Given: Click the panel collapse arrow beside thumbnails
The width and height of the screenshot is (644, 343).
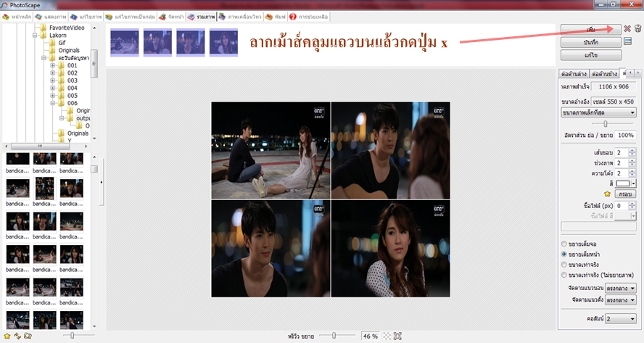Looking at the screenshot, I should (101, 182).
